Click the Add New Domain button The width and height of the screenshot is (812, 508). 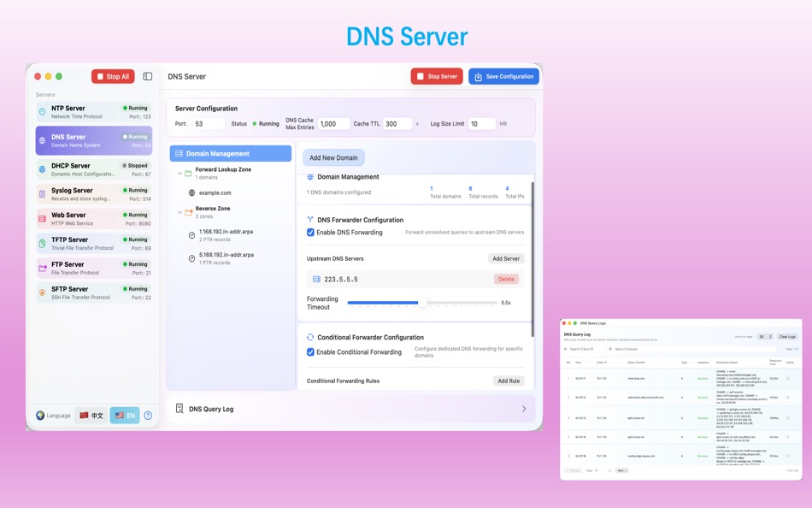332,157
